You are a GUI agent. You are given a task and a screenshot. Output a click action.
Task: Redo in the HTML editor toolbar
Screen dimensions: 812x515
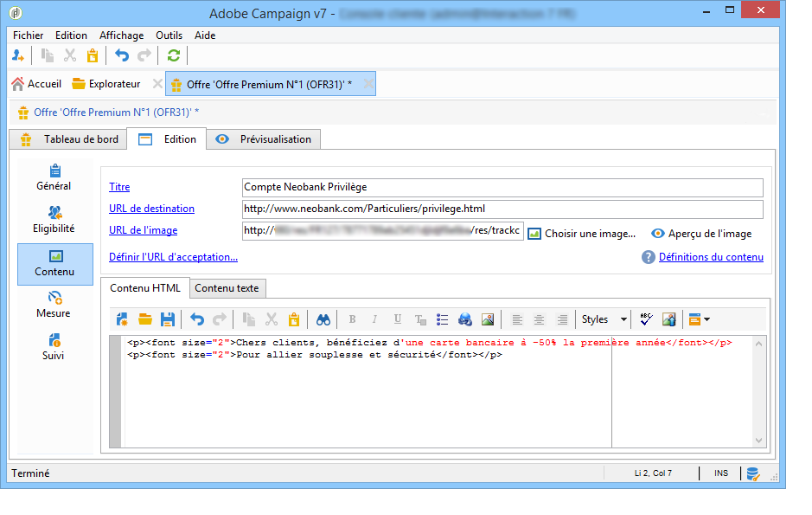[220, 319]
